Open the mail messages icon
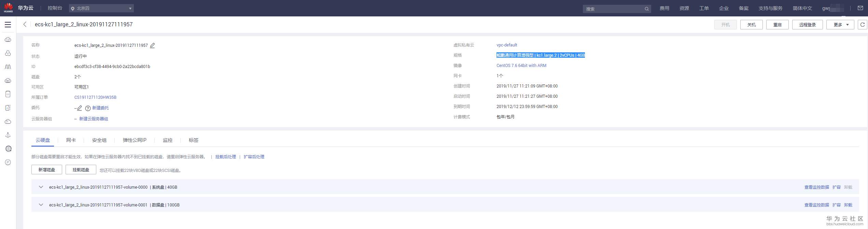Viewport: 868px width, 229px height. (x=860, y=8)
